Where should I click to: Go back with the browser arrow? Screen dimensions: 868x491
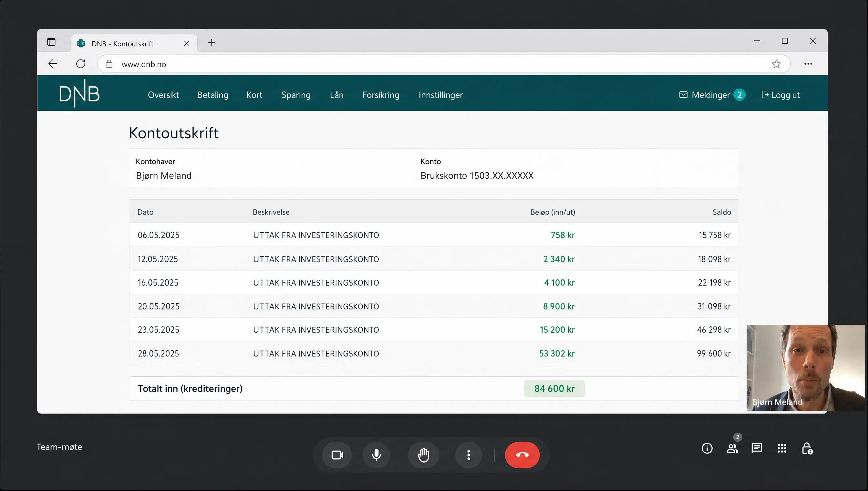[53, 64]
